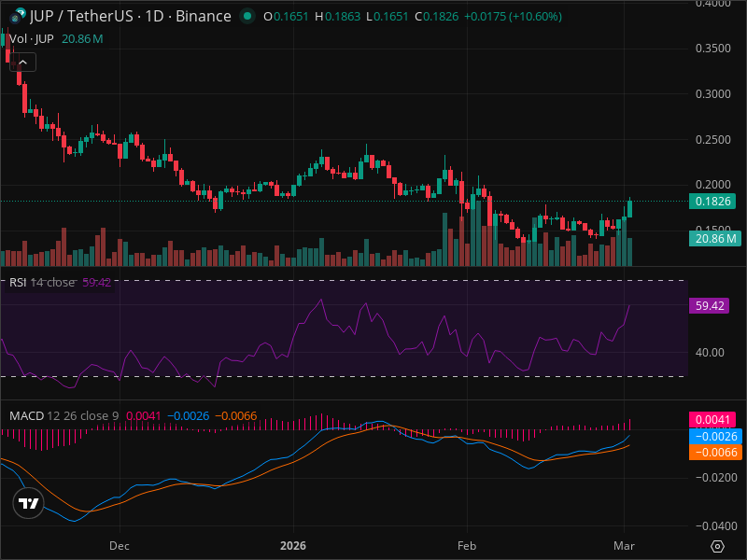Click the volume value 20.86 M in legend

82,39
